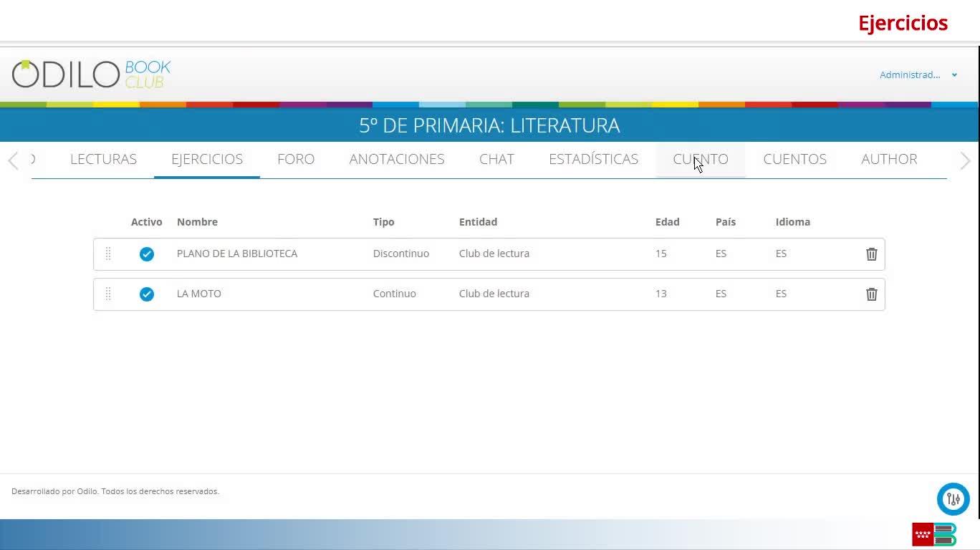Click the Discontinuo type cell
980x550 pixels.
click(401, 254)
